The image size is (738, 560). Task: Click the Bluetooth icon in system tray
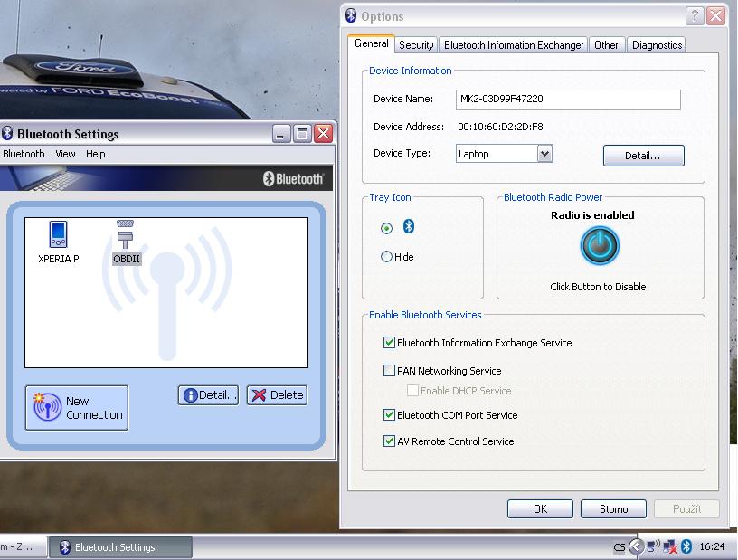[686, 546]
